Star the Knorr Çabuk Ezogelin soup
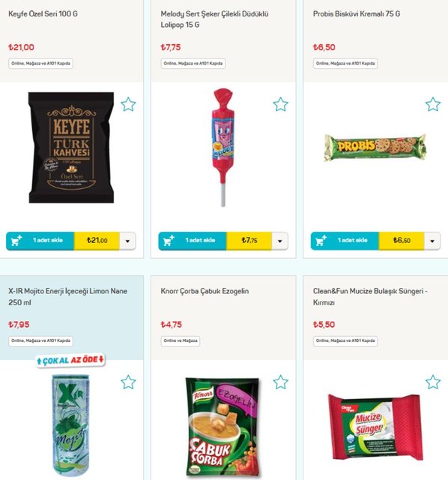This screenshot has height=480, width=448. 280,382
